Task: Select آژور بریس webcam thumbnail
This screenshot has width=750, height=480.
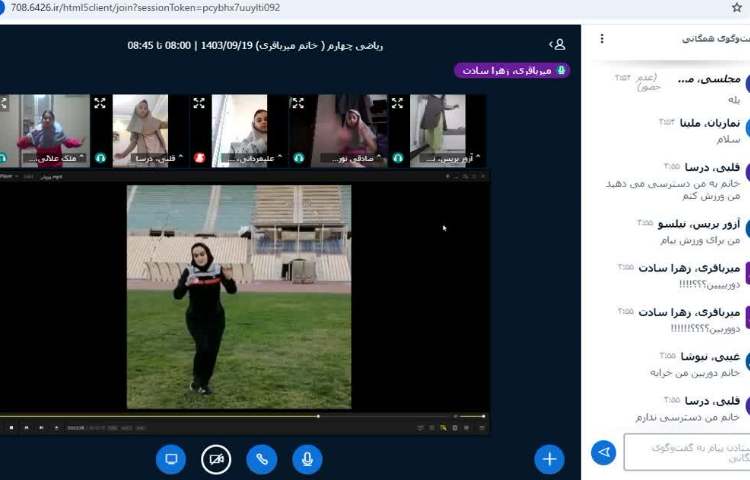Action: [x=438, y=131]
